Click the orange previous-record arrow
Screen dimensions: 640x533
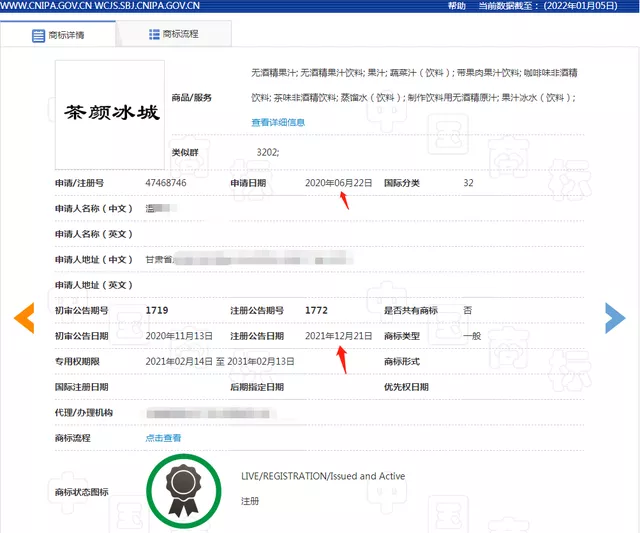pyautogui.click(x=24, y=318)
